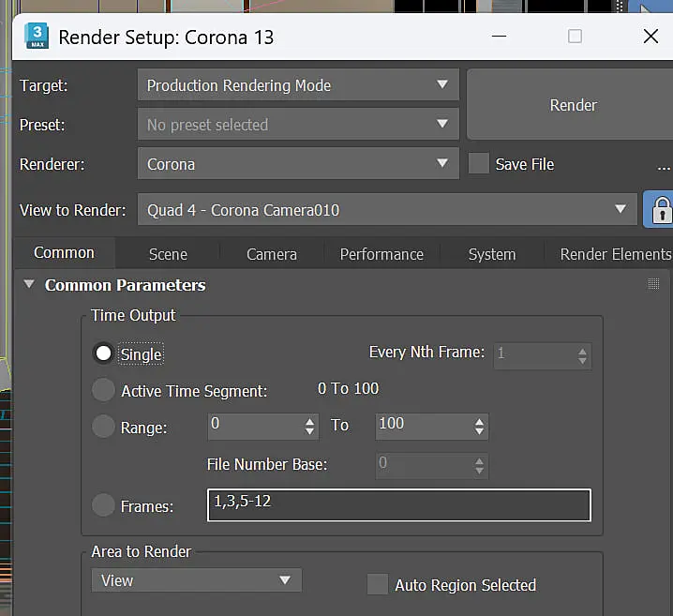The height and width of the screenshot is (616, 673).
Task: Click the Common Parameters rollout grip icon
Action: coord(653,284)
